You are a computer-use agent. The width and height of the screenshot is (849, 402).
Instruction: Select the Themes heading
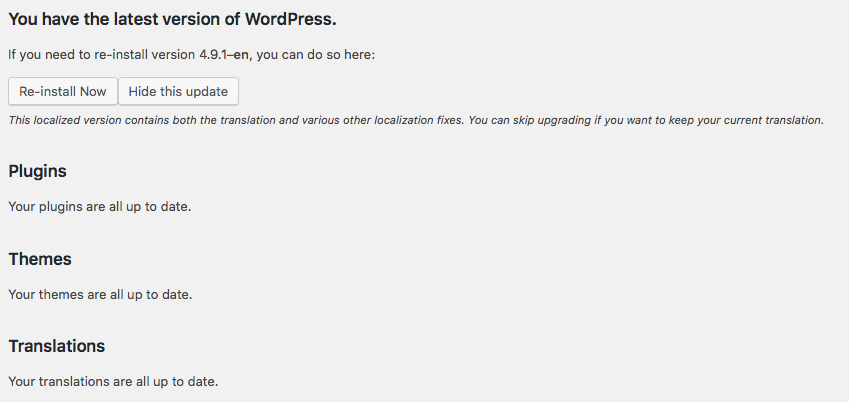click(x=40, y=259)
